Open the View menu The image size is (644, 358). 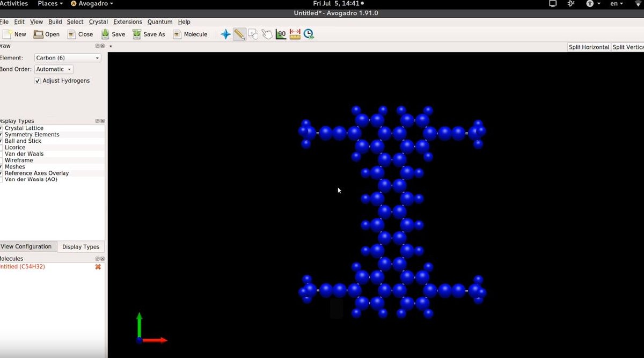[x=36, y=22]
